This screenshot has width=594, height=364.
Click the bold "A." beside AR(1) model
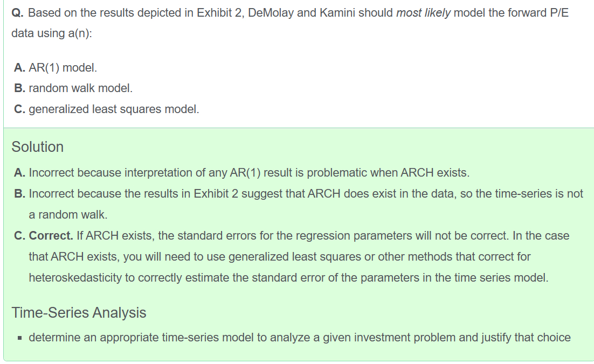click(x=20, y=68)
